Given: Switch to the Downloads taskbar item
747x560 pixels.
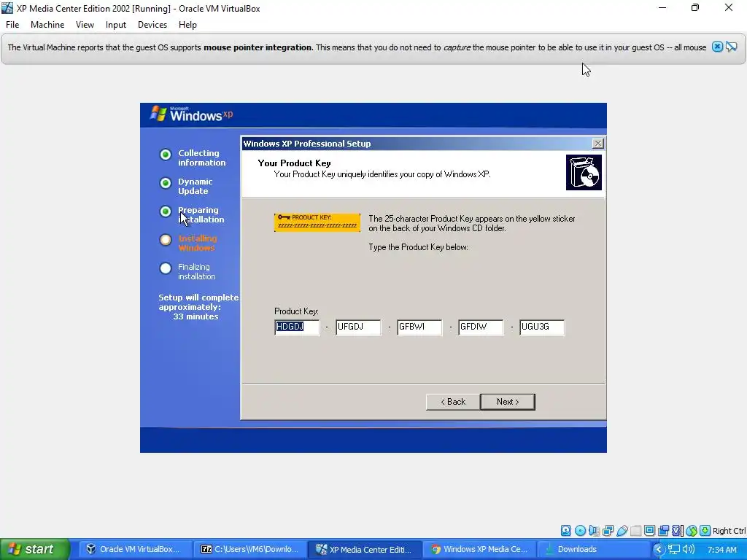Looking at the screenshot, I should point(593,549).
